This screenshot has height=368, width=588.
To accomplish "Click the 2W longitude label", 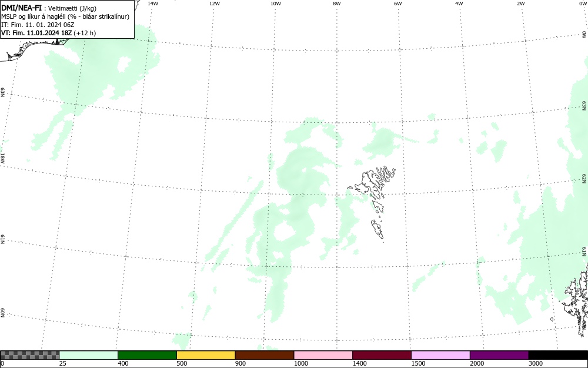I will click(x=520, y=4).
